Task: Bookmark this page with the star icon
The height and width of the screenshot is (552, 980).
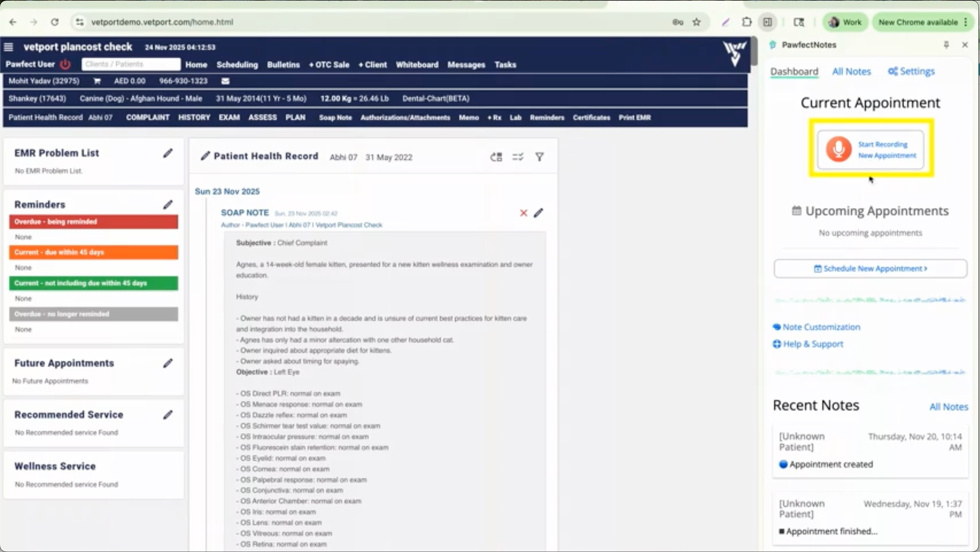Action: (696, 22)
